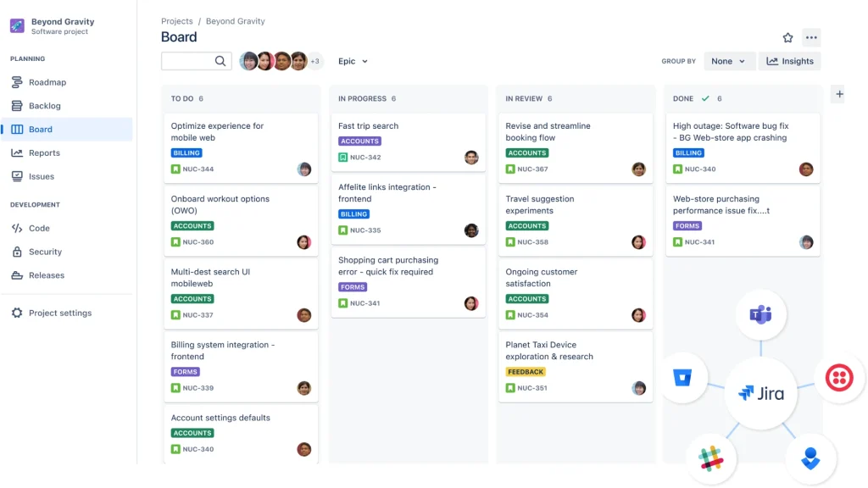Click the FEEDBACK label on Planet Taxi card
The height and width of the screenshot is (488, 868).
coord(526,372)
